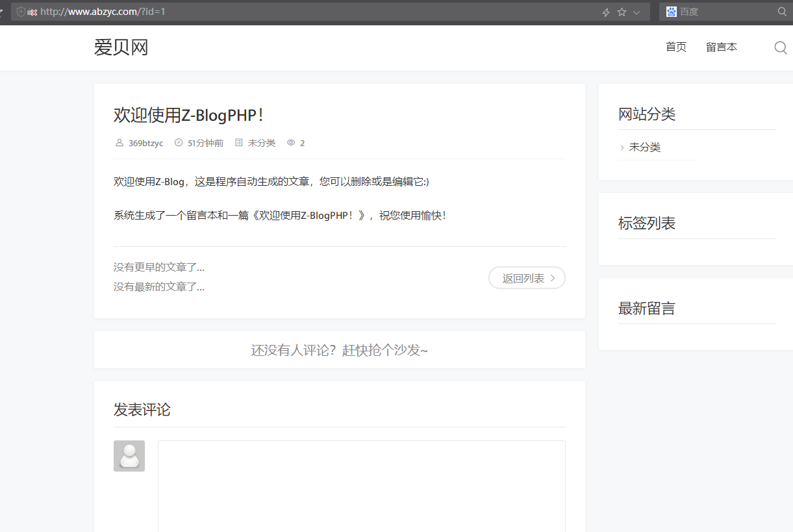This screenshot has width=793, height=532.
Task: Click the browser search box magnifier icon
Action: [x=782, y=12]
